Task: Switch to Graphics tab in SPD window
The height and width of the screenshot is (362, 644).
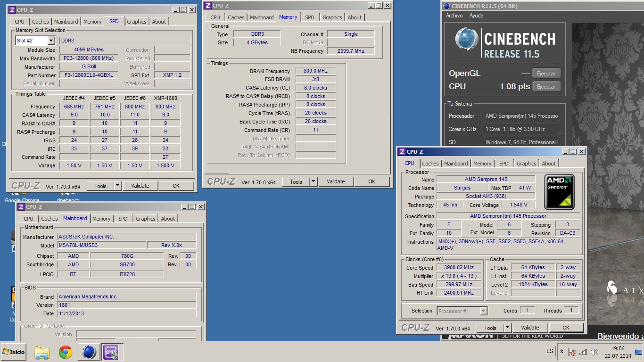Action: click(137, 22)
